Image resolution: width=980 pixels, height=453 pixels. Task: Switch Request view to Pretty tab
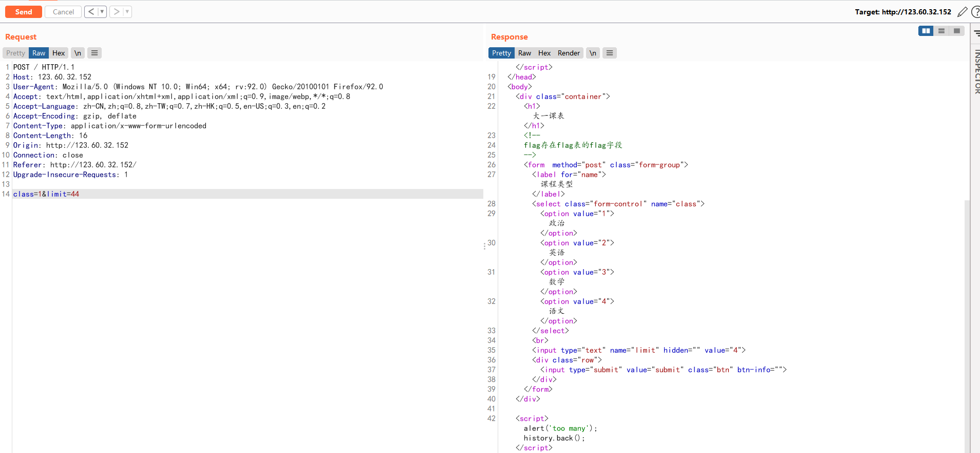[15, 53]
